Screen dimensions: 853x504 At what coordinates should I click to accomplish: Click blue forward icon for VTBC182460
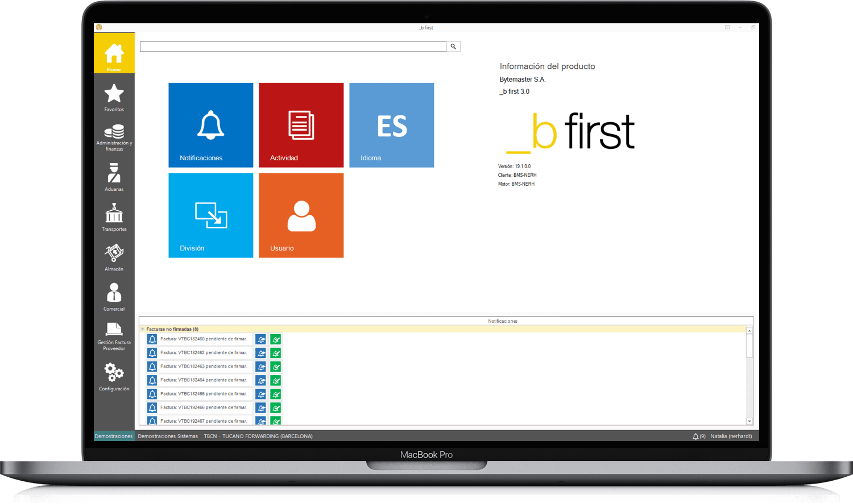tap(261, 339)
